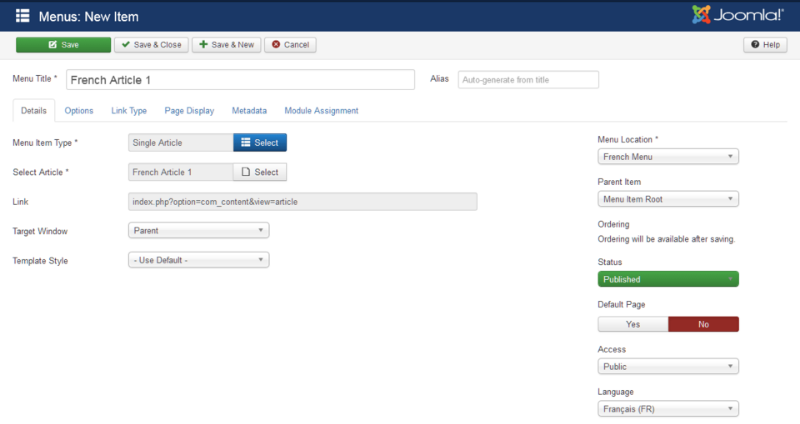Open the Parent Item dropdown
Screen dimensions: 800x424
(x=668, y=199)
